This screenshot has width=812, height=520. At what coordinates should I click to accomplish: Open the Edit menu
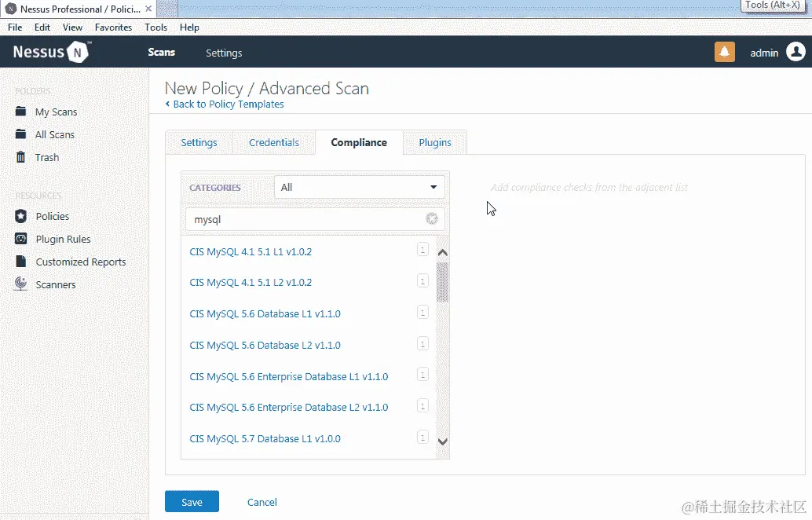42,27
